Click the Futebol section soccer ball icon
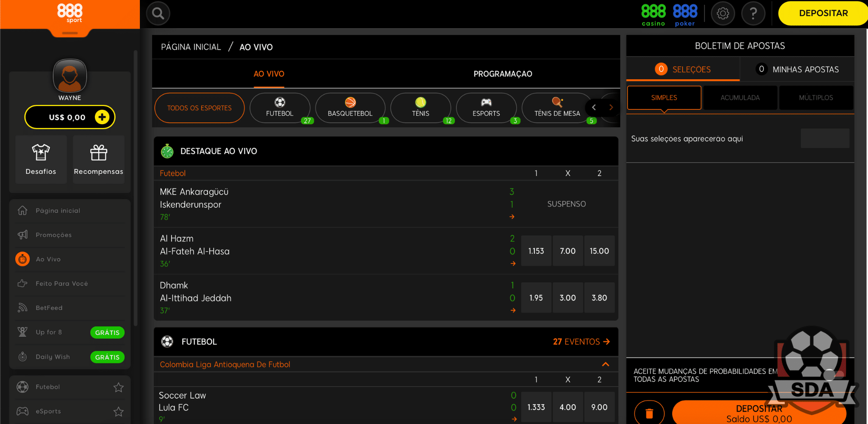Viewport: 868px width, 424px height. [x=167, y=341]
